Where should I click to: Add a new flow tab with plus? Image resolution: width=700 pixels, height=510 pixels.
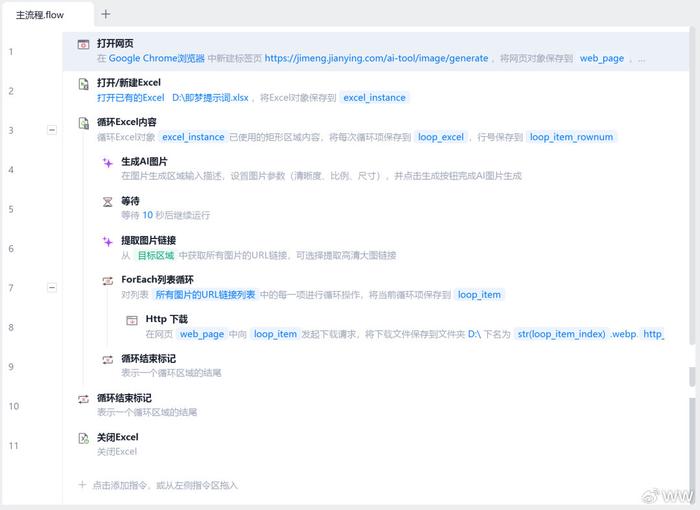coord(105,14)
